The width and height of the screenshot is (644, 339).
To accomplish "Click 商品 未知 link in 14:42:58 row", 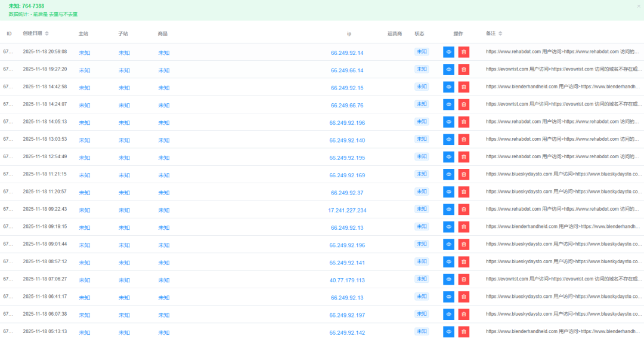I will pyautogui.click(x=164, y=88).
